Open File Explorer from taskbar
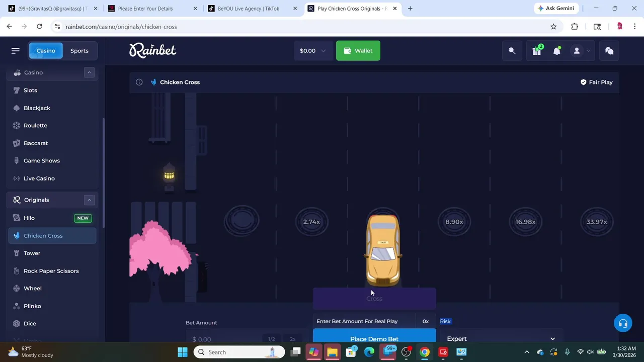Viewport: 644px width, 362px height. (332, 352)
